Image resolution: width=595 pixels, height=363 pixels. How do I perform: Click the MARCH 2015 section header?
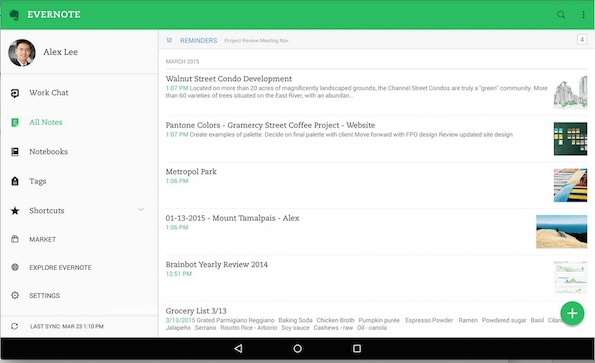[182, 61]
